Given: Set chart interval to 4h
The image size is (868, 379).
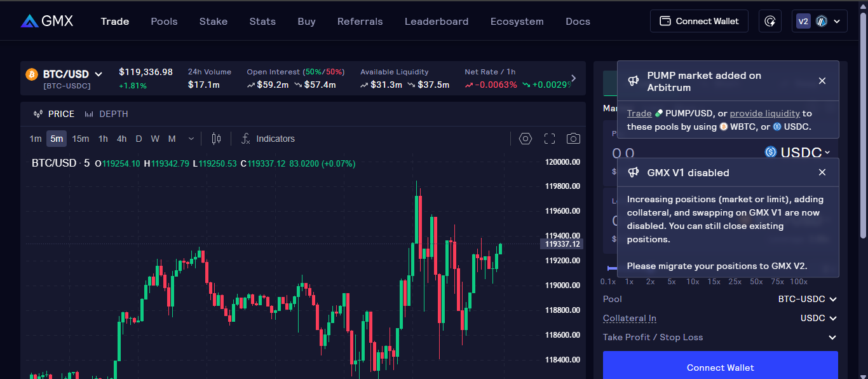Looking at the screenshot, I should pyautogui.click(x=121, y=139).
